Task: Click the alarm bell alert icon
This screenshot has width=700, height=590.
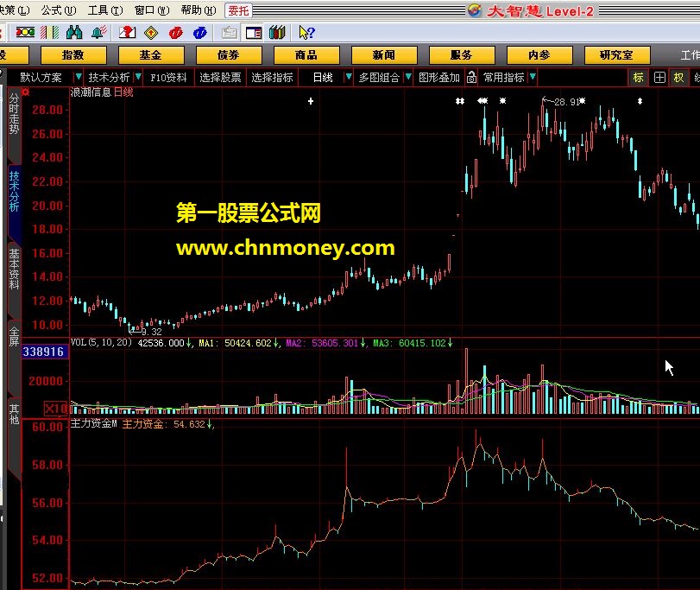Action: click(x=98, y=33)
